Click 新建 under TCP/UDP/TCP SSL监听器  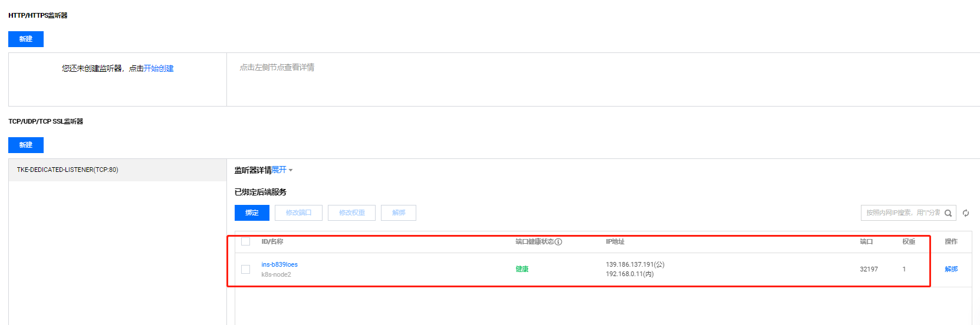click(26, 145)
